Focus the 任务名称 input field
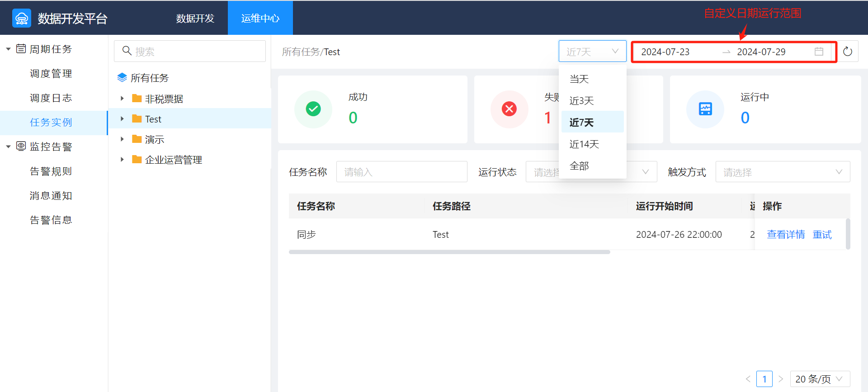This screenshot has height=392, width=868. coord(401,172)
